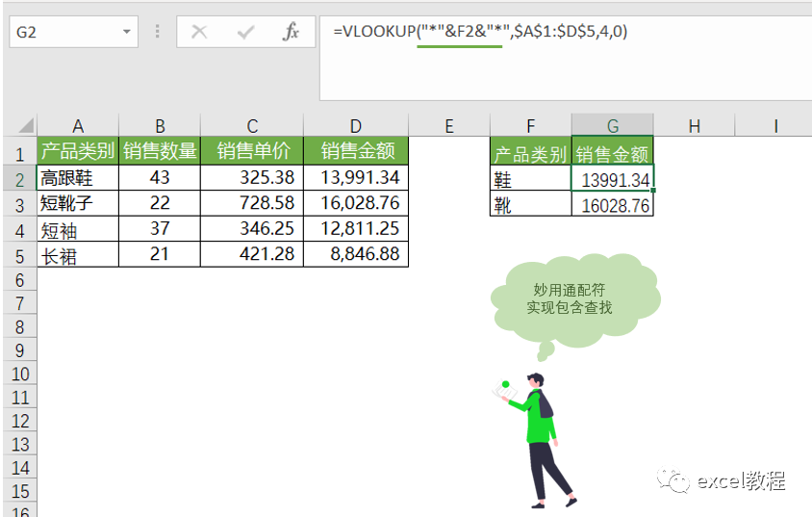Screen dimensions: 812x517
Task: Select row 15 header
Action: tap(19, 491)
